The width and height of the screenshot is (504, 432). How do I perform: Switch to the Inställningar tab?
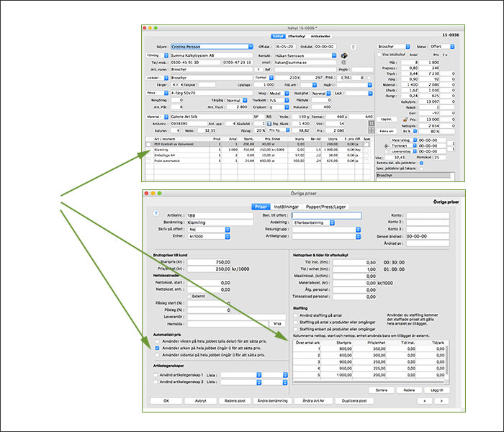point(286,207)
